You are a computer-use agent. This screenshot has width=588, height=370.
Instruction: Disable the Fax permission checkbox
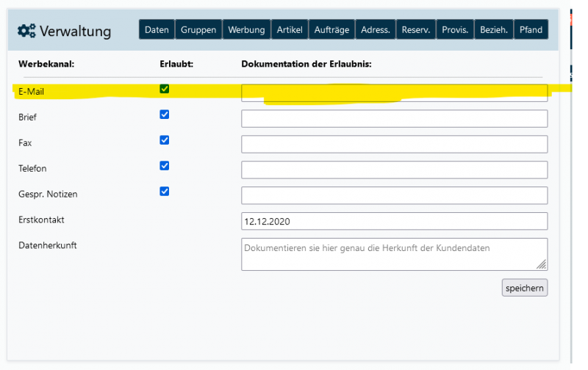pos(165,140)
